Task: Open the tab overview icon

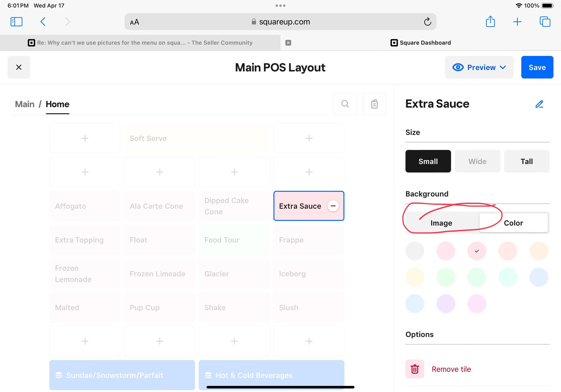Action: pos(545,22)
